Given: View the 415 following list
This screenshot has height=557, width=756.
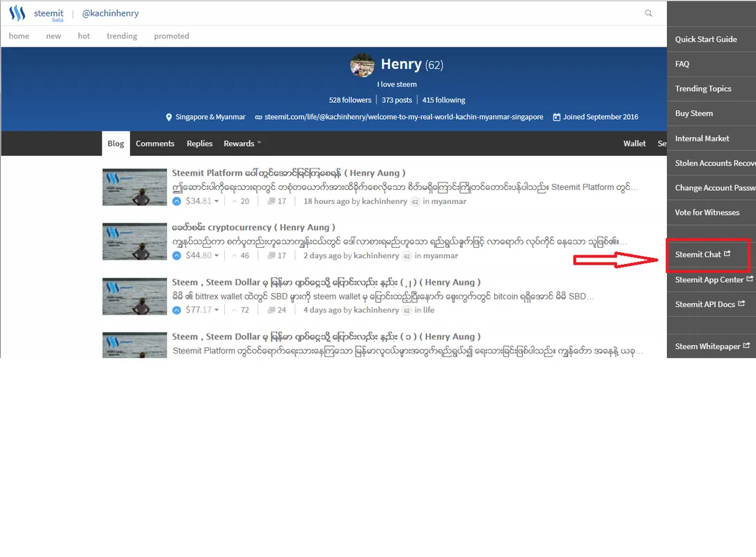Looking at the screenshot, I should click(x=443, y=100).
